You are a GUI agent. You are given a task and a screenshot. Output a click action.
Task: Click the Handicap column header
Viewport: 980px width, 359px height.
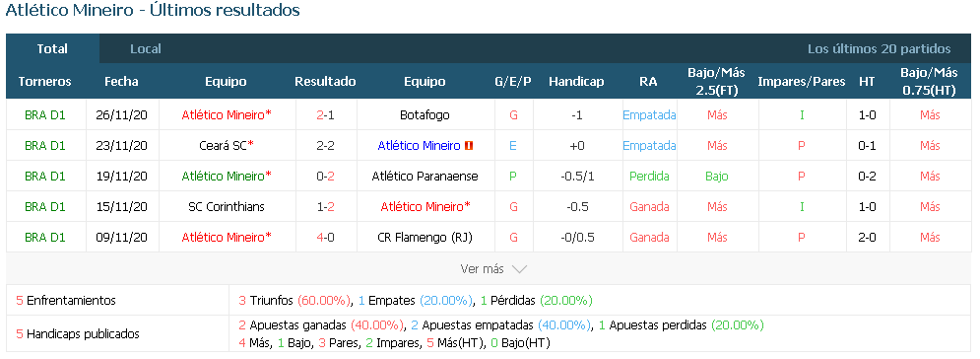(576, 81)
